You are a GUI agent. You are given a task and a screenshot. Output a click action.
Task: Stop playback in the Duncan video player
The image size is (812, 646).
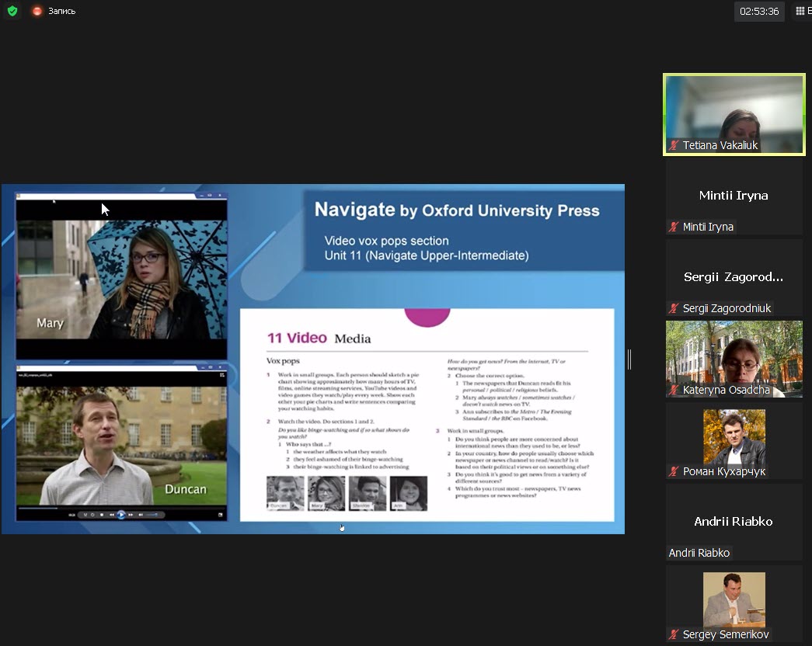pyautogui.click(x=102, y=515)
